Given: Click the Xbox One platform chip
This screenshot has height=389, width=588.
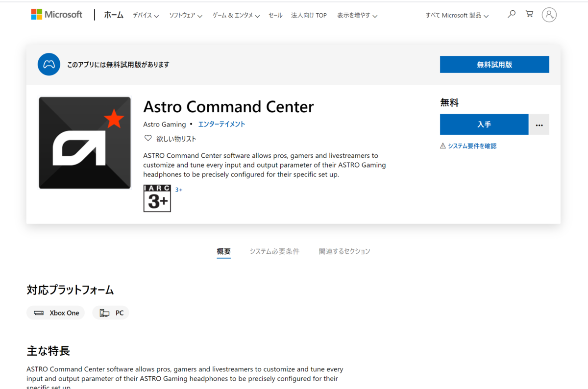Looking at the screenshot, I should pyautogui.click(x=56, y=313).
